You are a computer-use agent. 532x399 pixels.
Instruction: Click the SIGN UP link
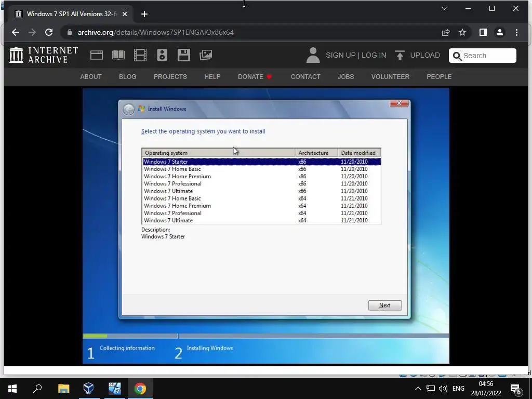pyautogui.click(x=340, y=55)
